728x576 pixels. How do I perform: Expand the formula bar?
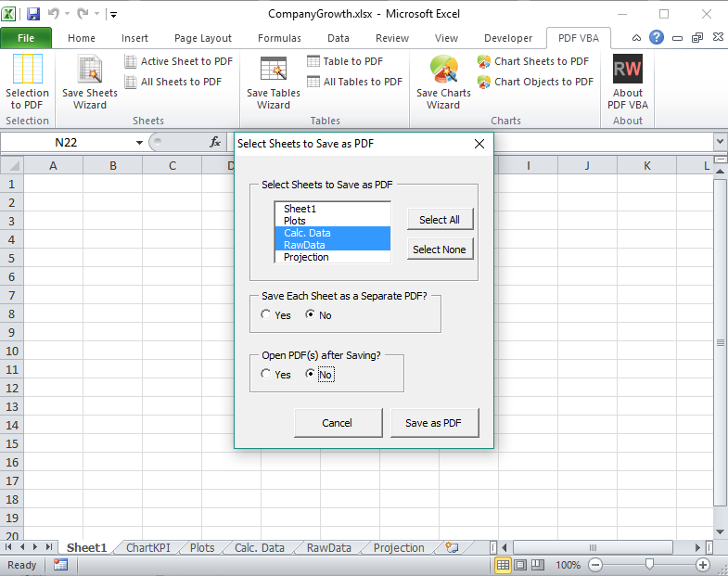(720, 141)
